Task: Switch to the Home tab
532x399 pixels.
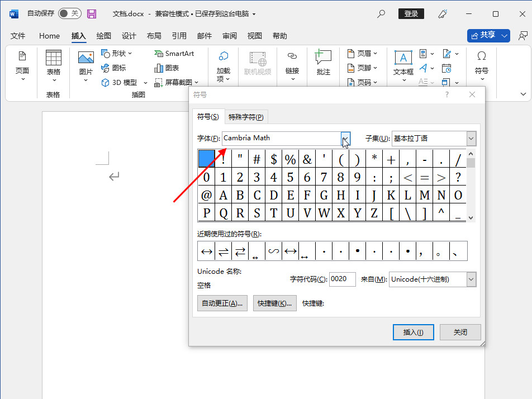Action: pyautogui.click(x=49, y=36)
